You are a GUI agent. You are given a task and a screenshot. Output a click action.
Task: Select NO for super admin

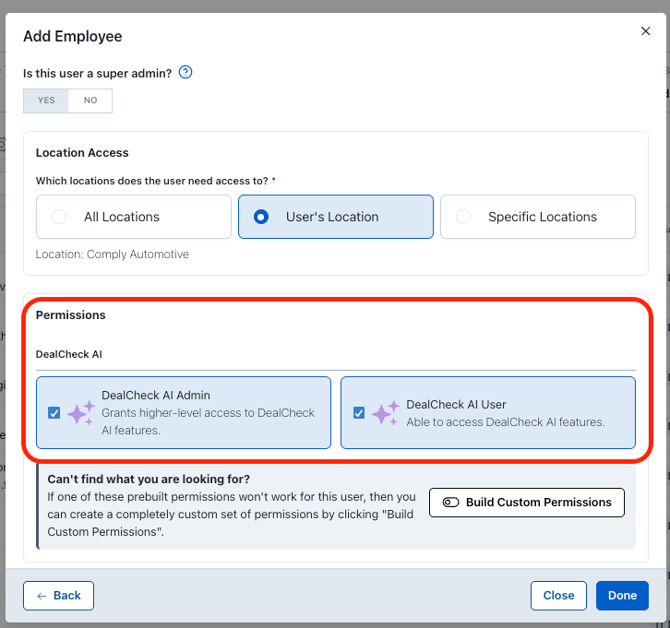click(x=90, y=101)
